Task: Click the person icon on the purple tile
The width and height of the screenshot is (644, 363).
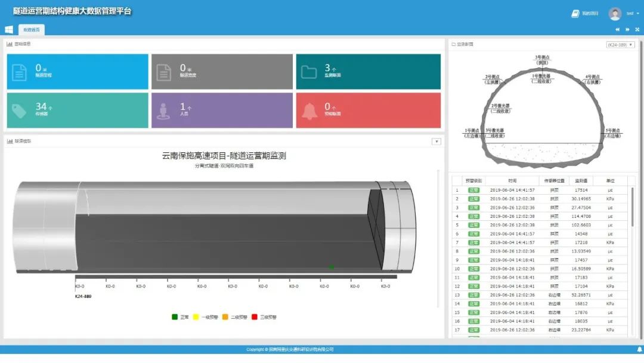Action: [164, 110]
